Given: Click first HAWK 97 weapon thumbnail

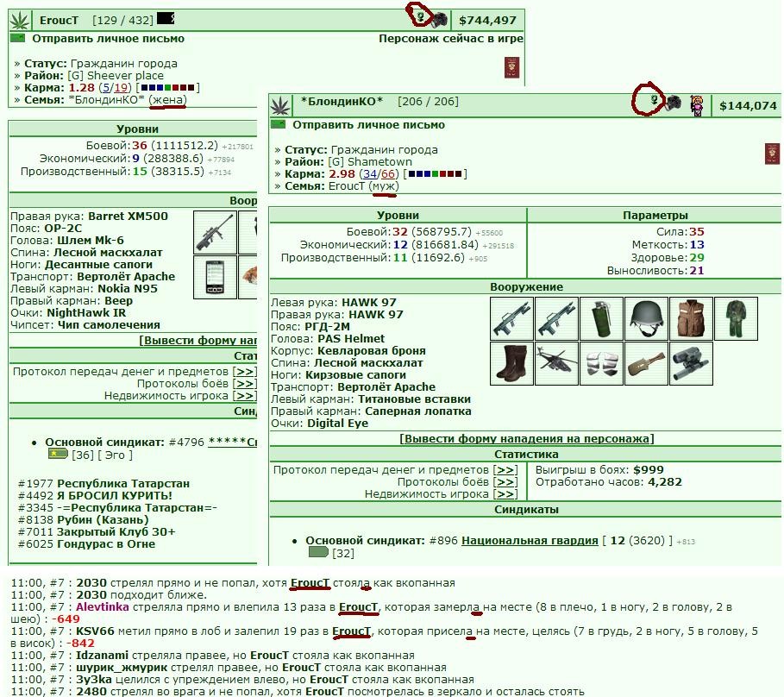Looking at the screenshot, I should (511, 318).
